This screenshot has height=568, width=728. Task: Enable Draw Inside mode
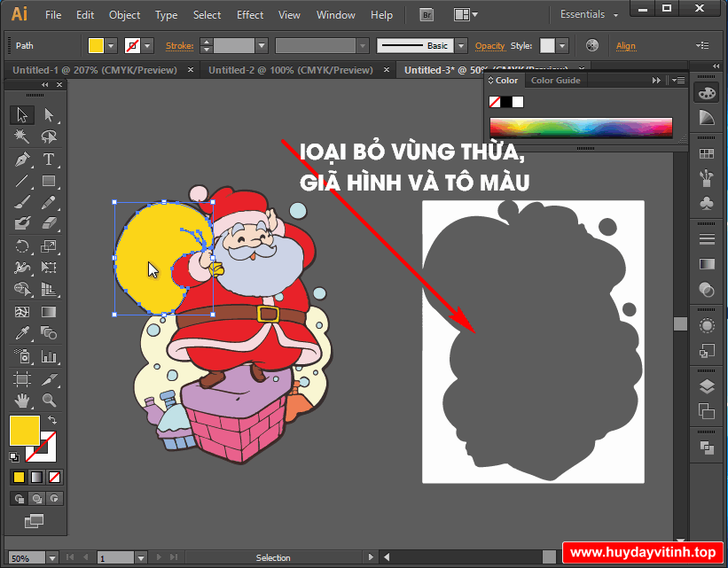click(x=54, y=499)
